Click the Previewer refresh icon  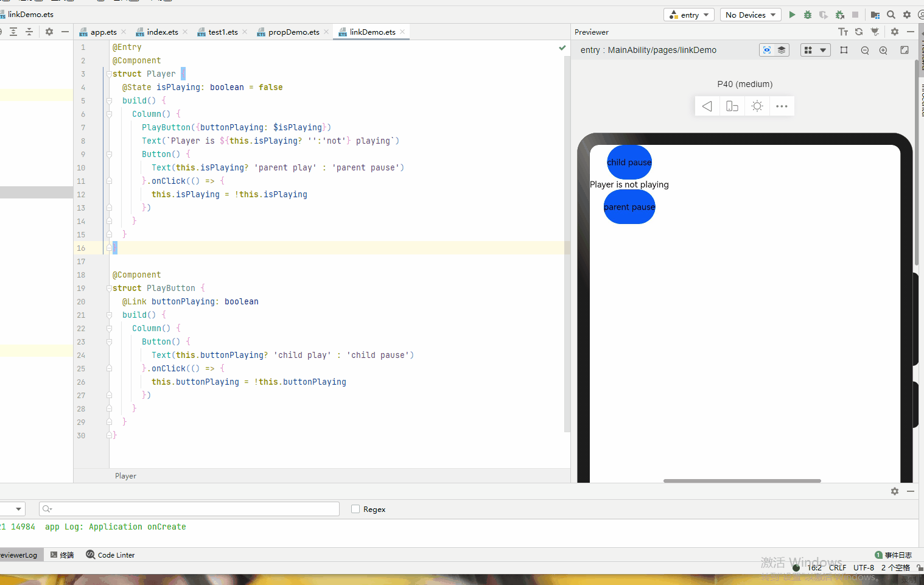(x=859, y=32)
